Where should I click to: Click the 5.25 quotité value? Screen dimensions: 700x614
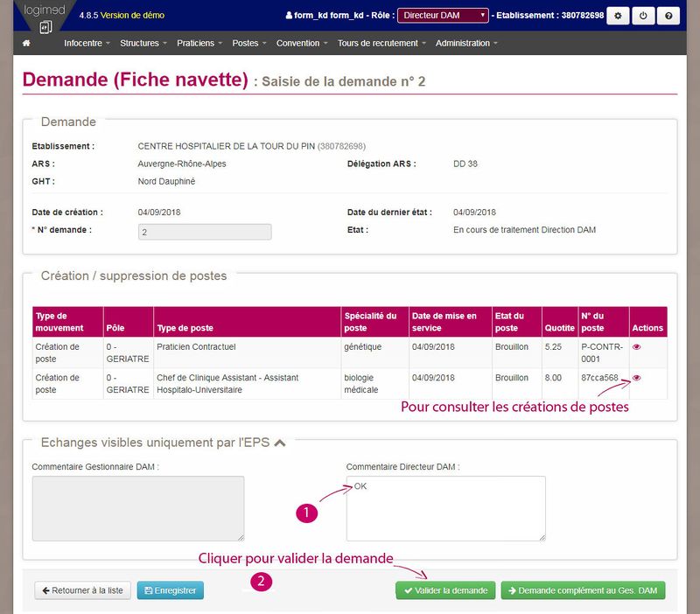553,346
